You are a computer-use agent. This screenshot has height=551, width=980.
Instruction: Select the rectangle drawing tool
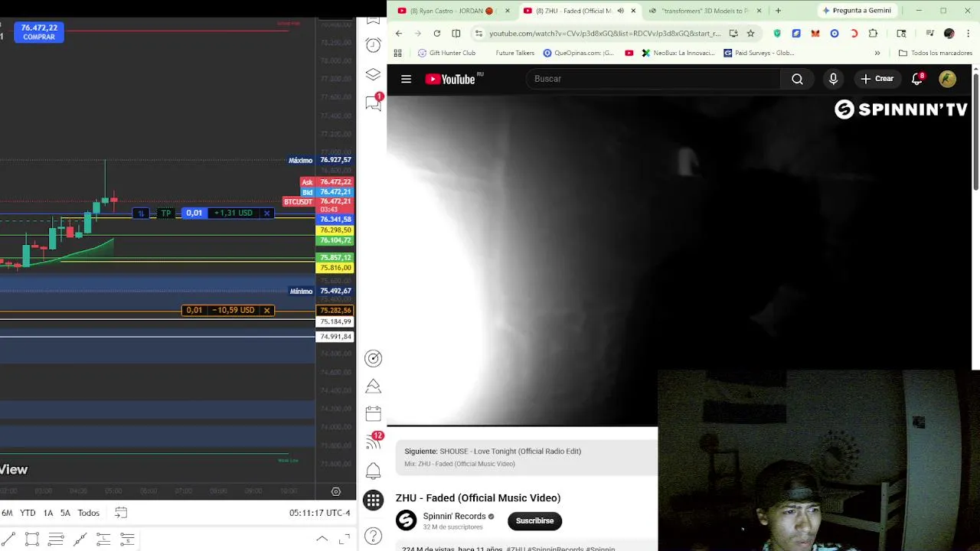pyautogui.click(x=32, y=540)
